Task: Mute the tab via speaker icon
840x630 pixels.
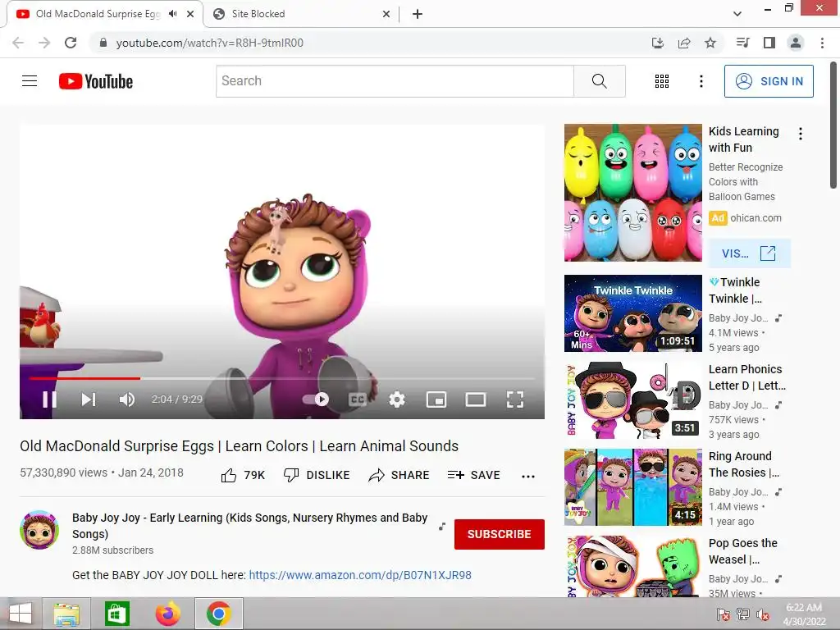Action: point(172,14)
